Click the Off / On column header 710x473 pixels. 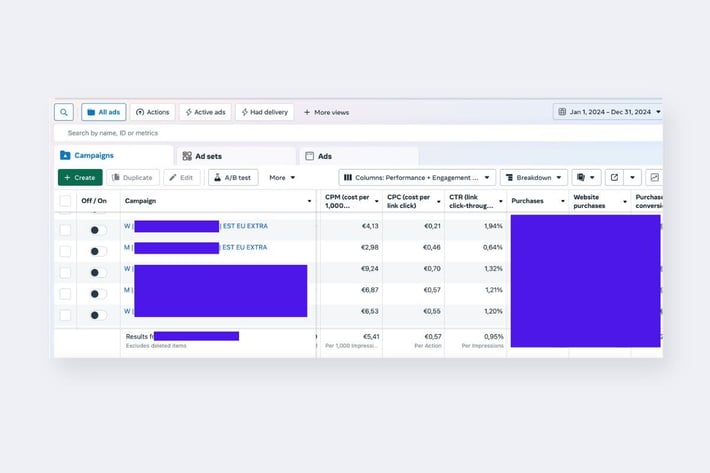[x=94, y=201]
